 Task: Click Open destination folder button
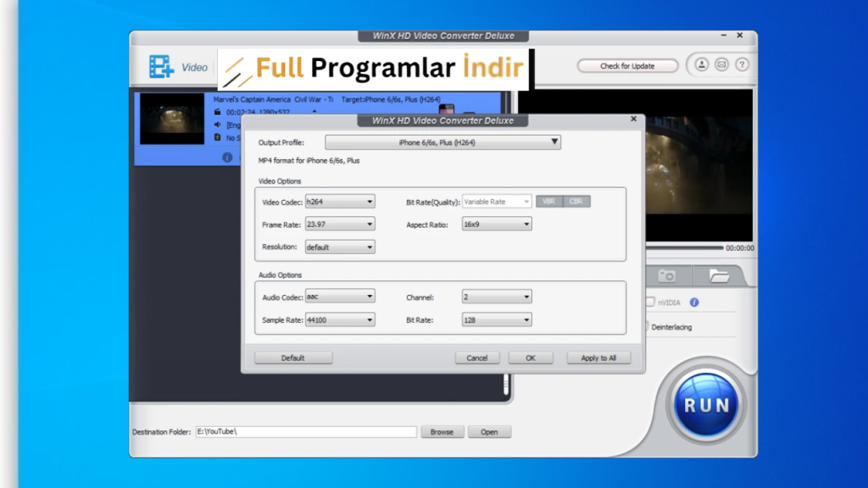pos(489,431)
